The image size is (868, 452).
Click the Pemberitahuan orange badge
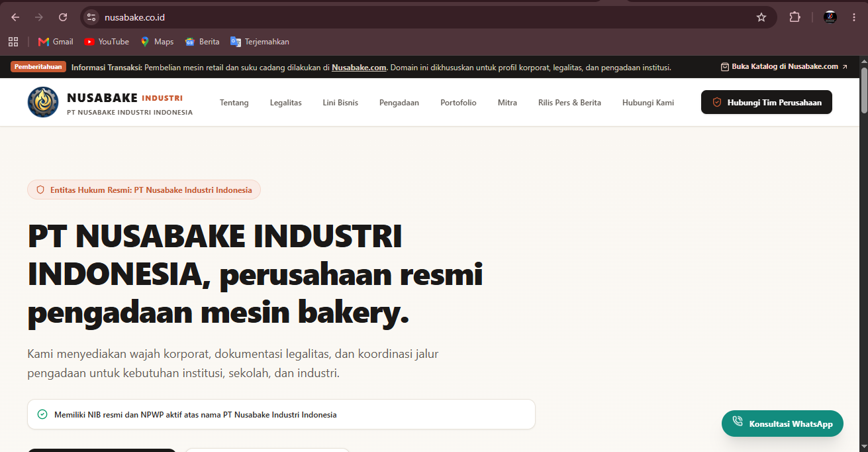(x=38, y=67)
